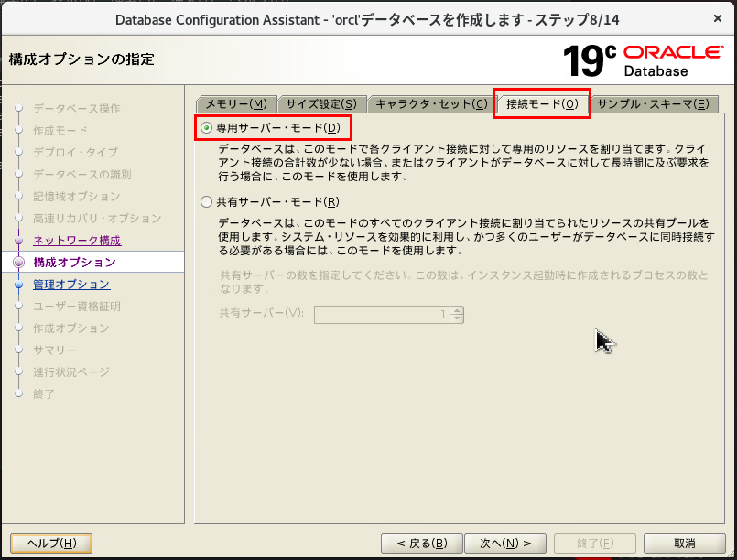Image resolution: width=737 pixels, height=560 pixels.
Task: Open the 接続モード(O) tab
Action: click(542, 103)
